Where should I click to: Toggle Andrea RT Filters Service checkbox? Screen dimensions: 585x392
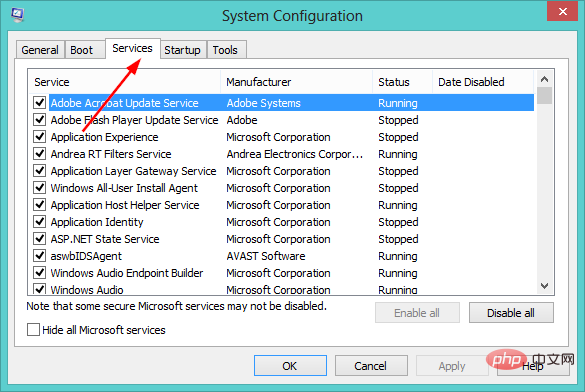click(x=40, y=154)
